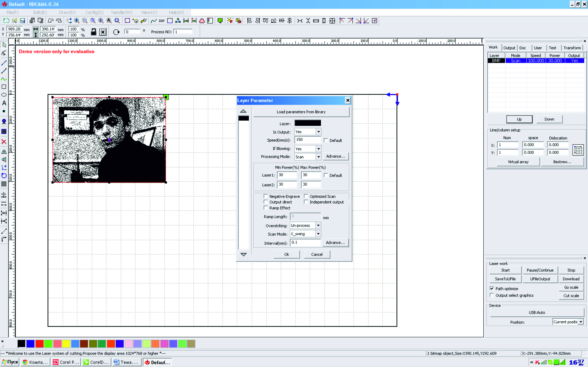Click the BMP bitmap handle icon

click(162, 21)
